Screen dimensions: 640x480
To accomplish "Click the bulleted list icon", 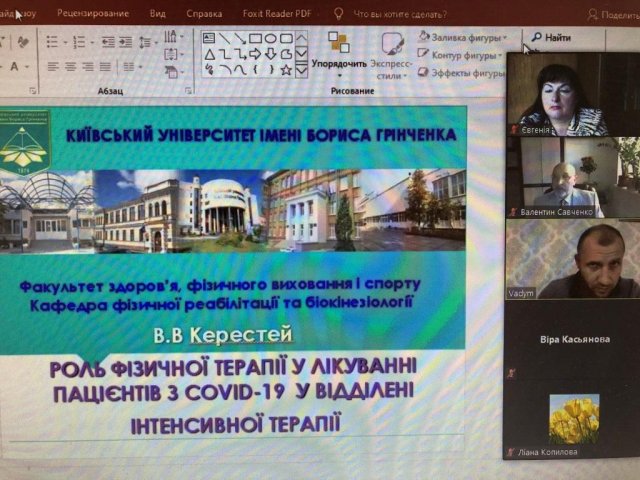I will coord(54,42).
